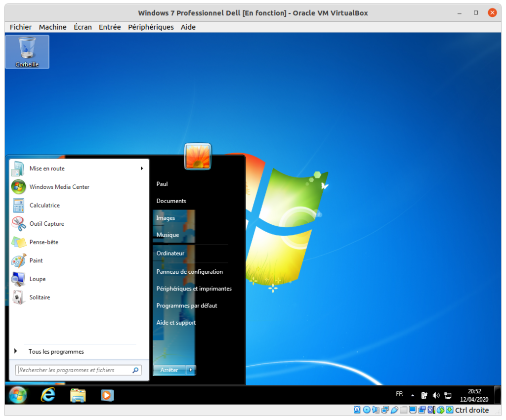The height and width of the screenshot is (420, 506).
Task: Expand the Mise en route submenu arrow
Action: pos(142,168)
